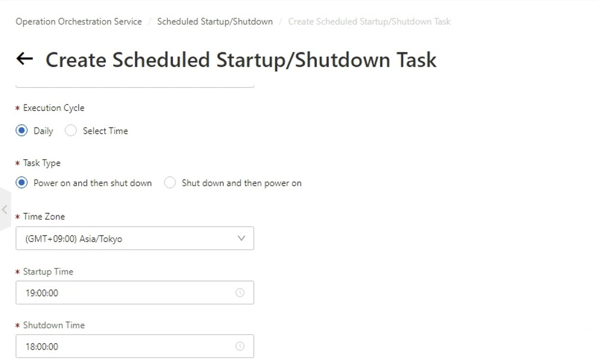Click the Time Zone dropdown chevron icon
This screenshot has height=364, width=597.
241,238
